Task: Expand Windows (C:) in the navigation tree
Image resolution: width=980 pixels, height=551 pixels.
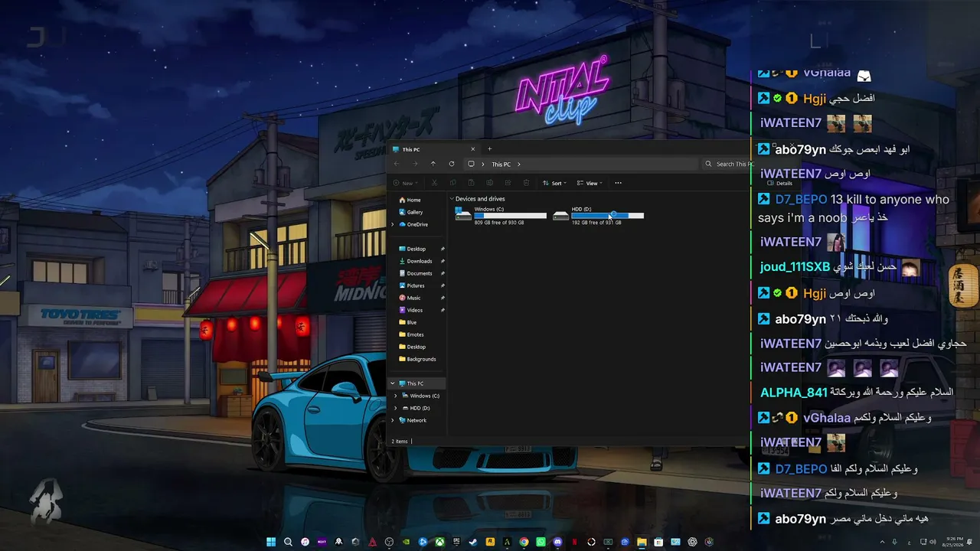Action: (x=396, y=396)
